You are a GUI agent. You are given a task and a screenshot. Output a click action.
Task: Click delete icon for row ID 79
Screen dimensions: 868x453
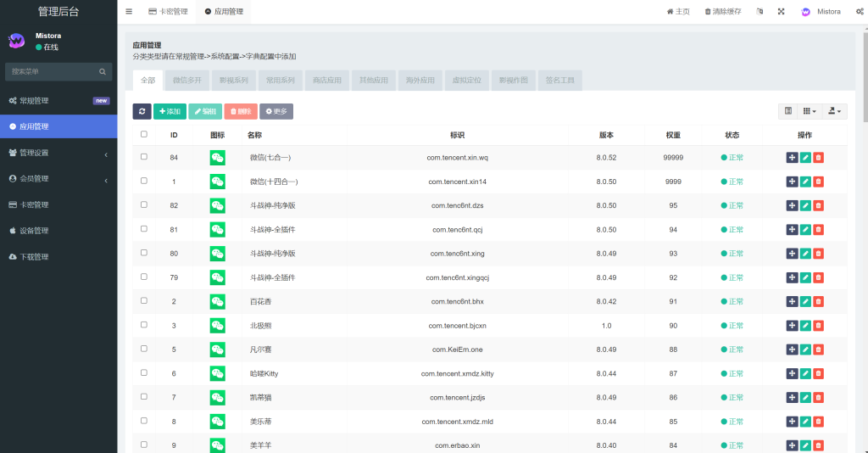tap(818, 277)
